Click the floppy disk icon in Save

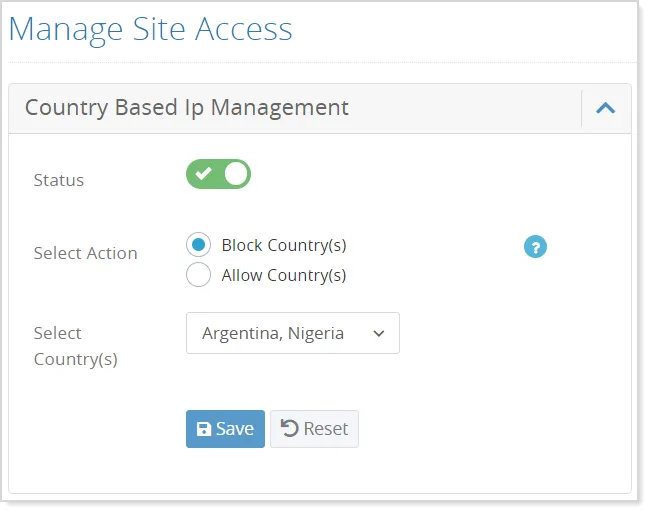coord(204,429)
